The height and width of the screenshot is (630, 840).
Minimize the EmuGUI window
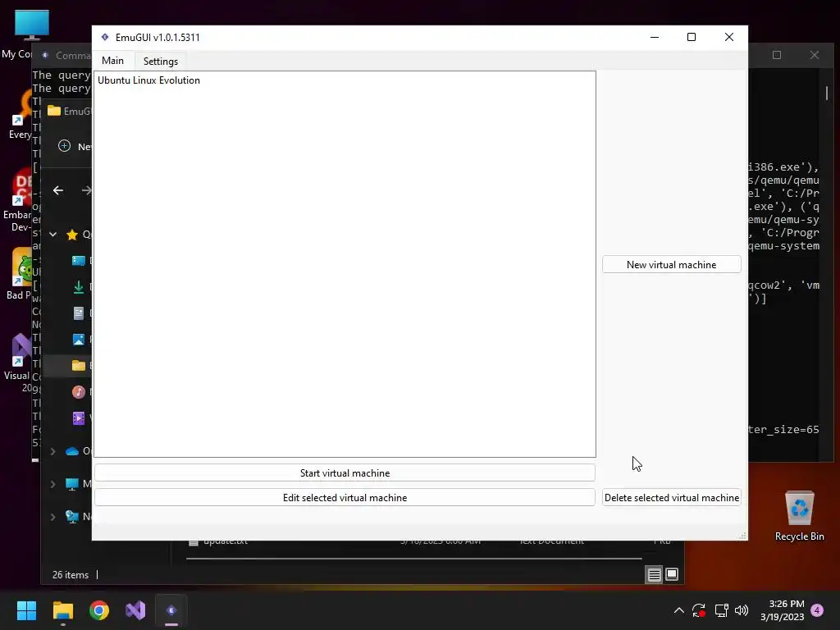pos(655,37)
